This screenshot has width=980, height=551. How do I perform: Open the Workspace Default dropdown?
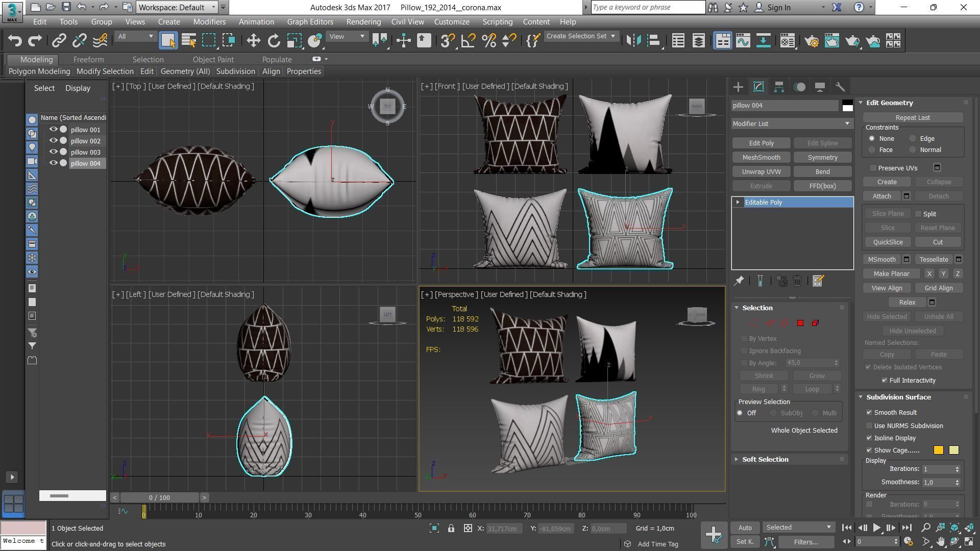coord(177,7)
